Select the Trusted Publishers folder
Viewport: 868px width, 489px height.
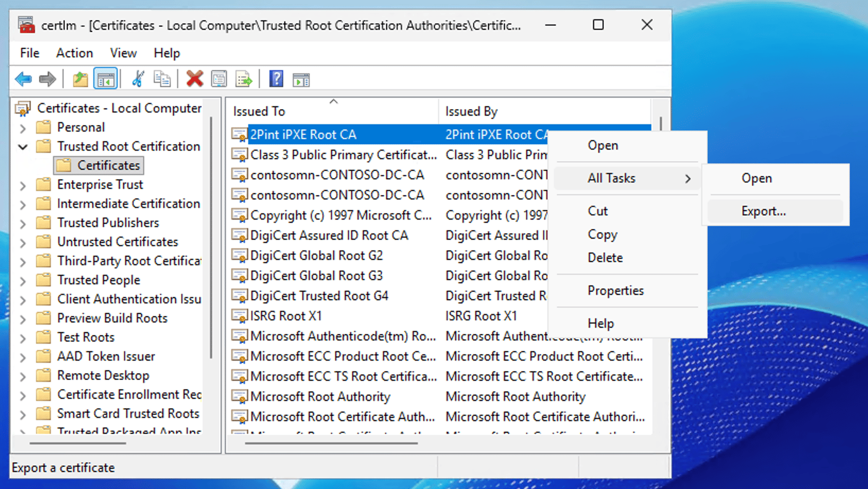[108, 223]
